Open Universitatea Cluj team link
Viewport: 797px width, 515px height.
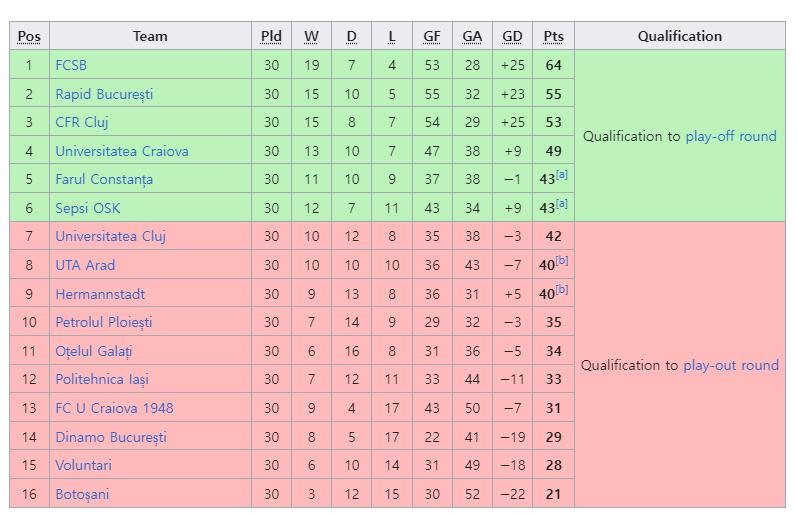(110, 236)
